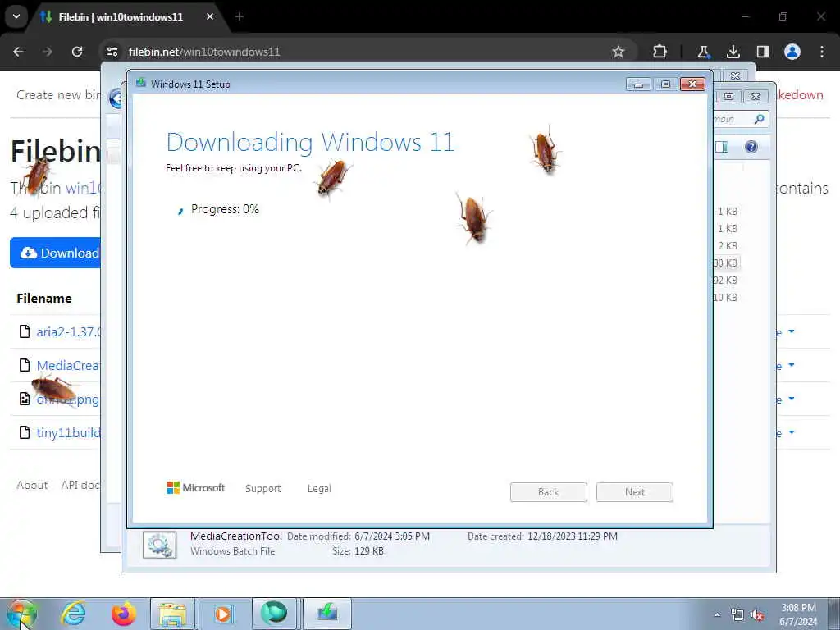This screenshot has height=630, width=840.
Task: Open the Chrome extensions puzzle icon
Action: click(660, 52)
